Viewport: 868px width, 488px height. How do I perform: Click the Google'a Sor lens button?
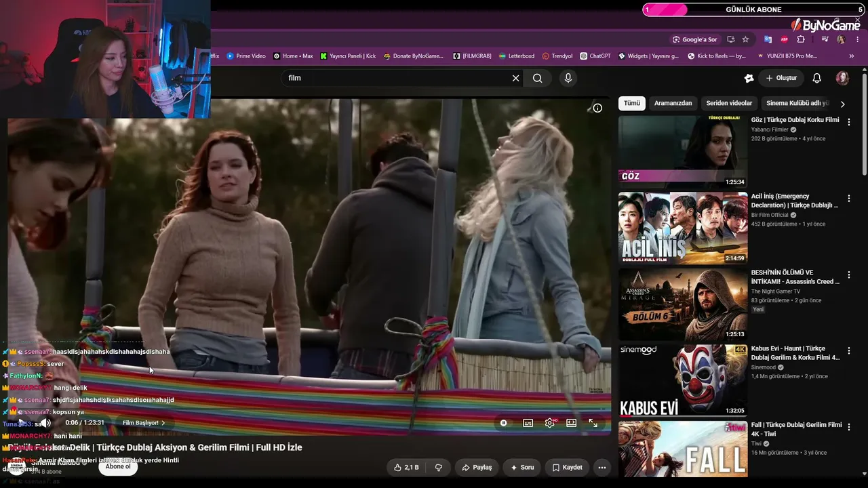pyautogui.click(x=694, y=39)
